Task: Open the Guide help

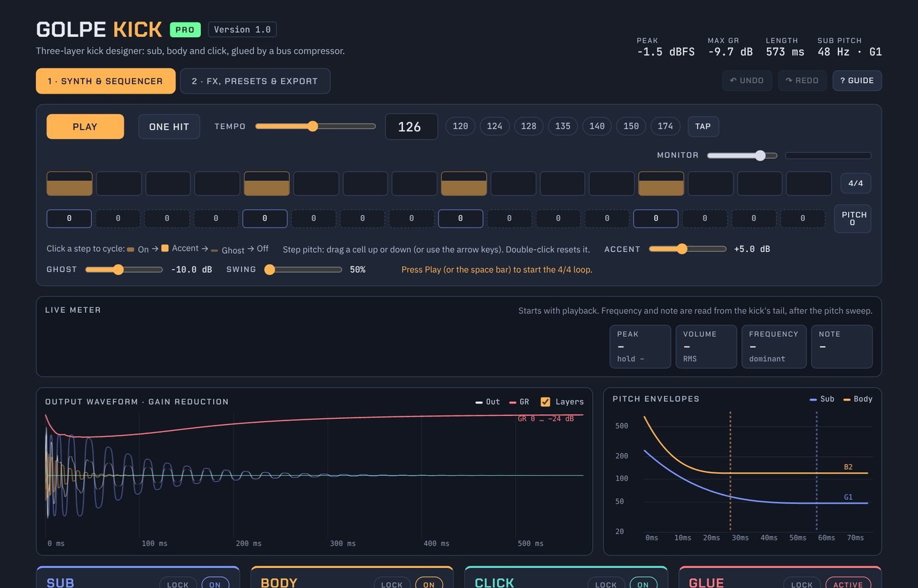Action: point(857,80)
